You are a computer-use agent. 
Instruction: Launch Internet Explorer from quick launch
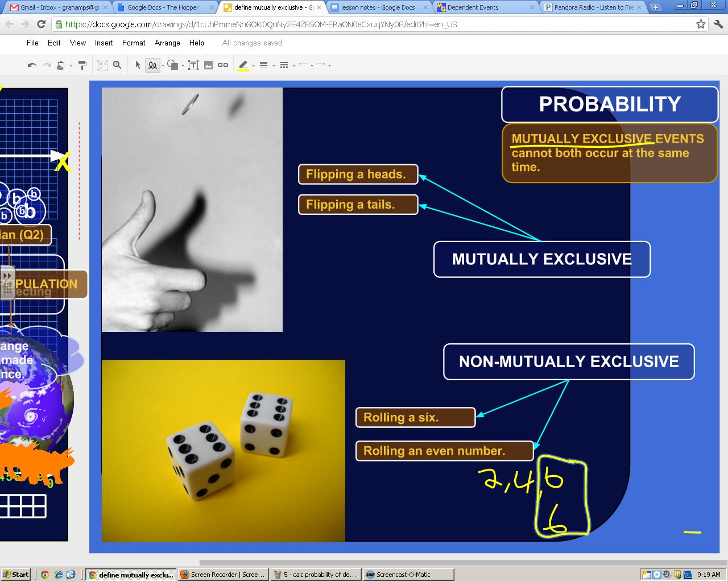(x=58, y=575)
